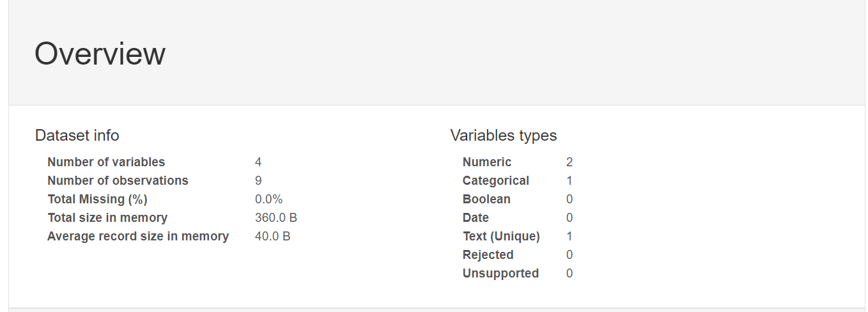The height and width of the screenshot is (312, 868).
Task: Click the Categorical variable type label
Action: tap(496, 181)
